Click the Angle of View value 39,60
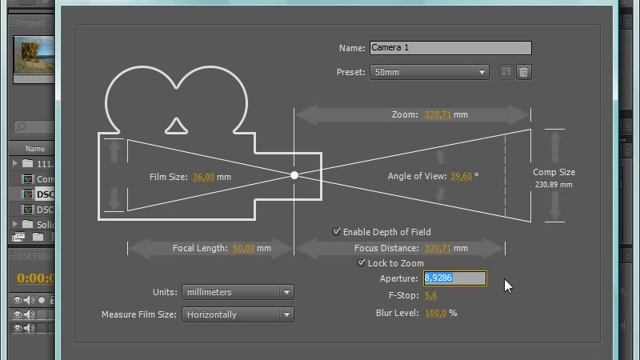 (x=461, y=176)
